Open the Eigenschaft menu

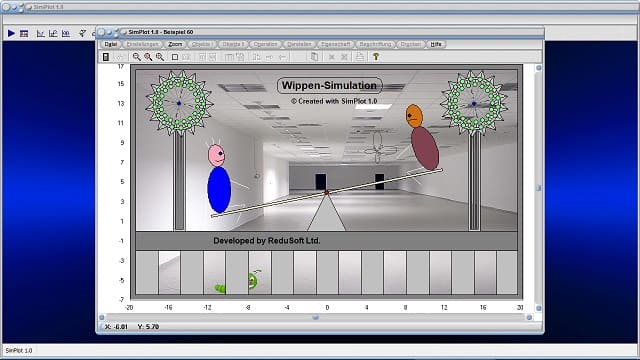(336, 44)
